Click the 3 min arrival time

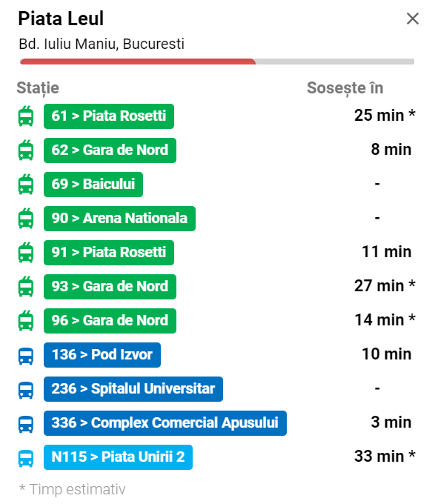coord(391,422)
